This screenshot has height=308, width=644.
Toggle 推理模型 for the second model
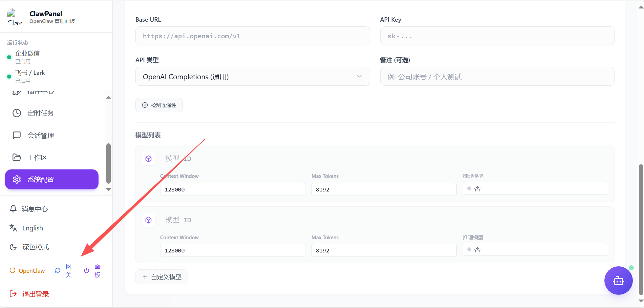click(535, 249)
